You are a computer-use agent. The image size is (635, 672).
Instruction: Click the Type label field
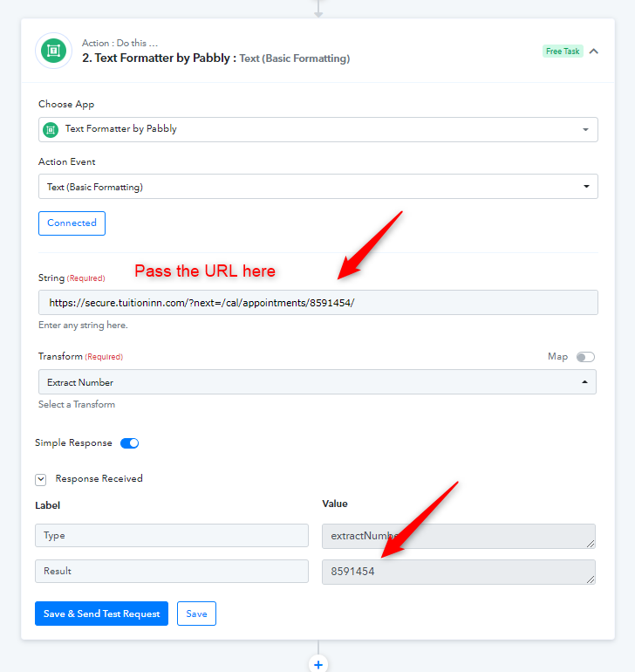pos(172,535)
